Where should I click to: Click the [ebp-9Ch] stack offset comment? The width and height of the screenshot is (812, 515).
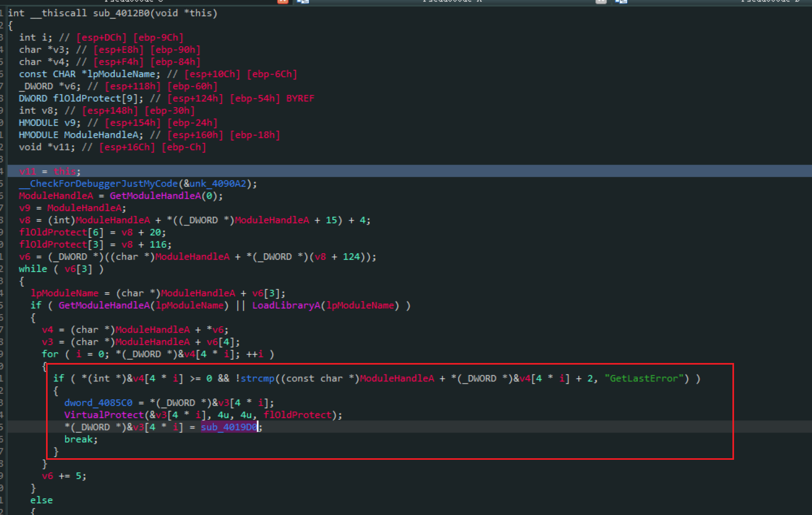coord(158,37)
